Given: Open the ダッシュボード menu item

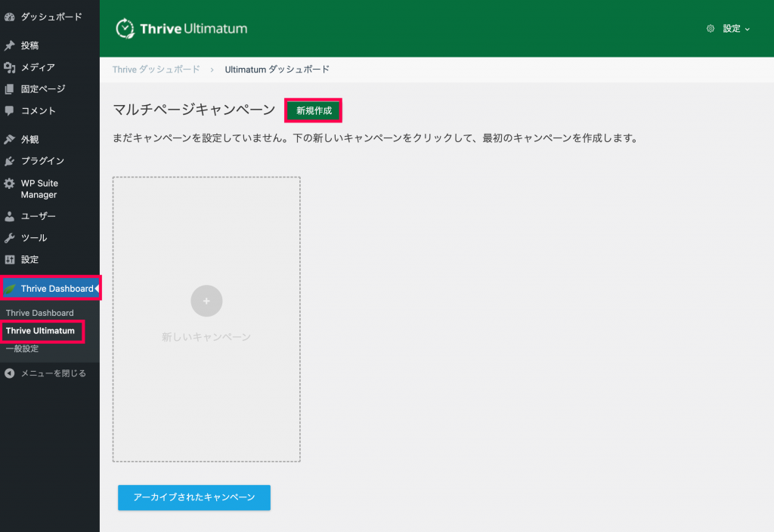Looking at the screenshot, I should tap(49, 17).
